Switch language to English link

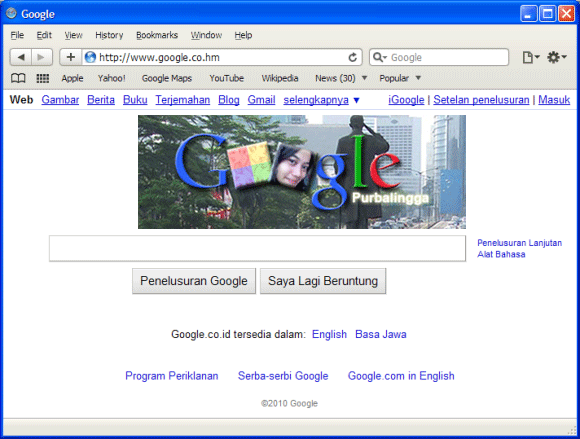pyautogui.click(x=329, y=334)
